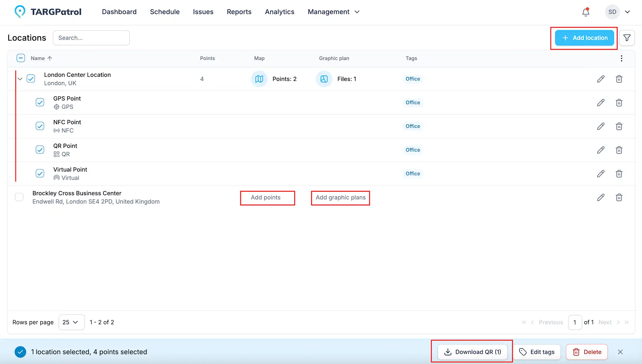Open the rows per page dropdown
Screen dimensions: 642x364
pyautogui.click(x=71, y=322)
